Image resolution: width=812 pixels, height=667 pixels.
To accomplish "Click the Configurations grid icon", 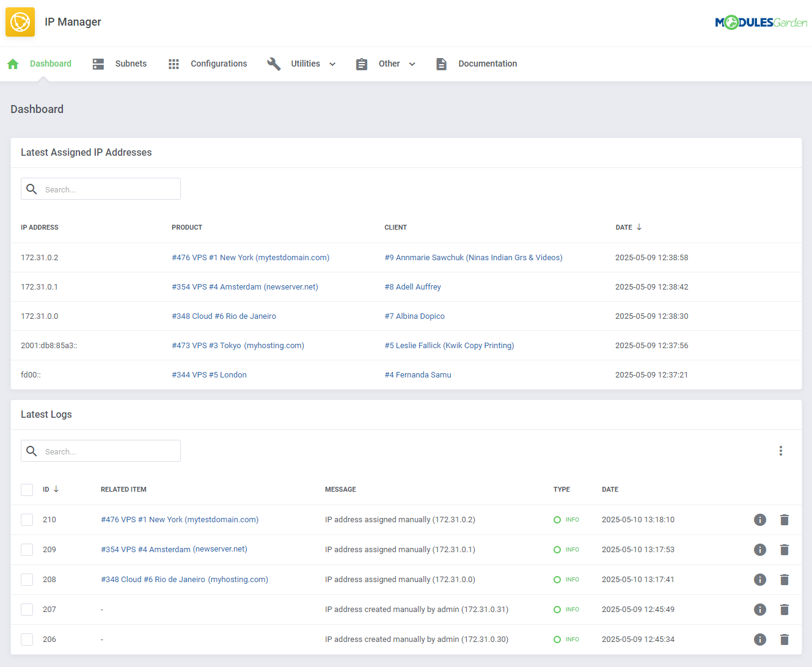I will [174, 64].
